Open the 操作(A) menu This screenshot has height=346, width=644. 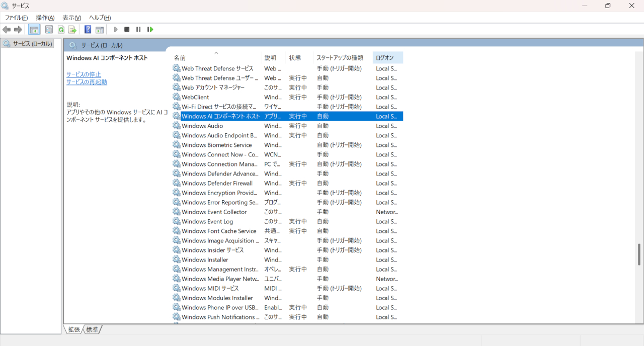coord(45,18)
